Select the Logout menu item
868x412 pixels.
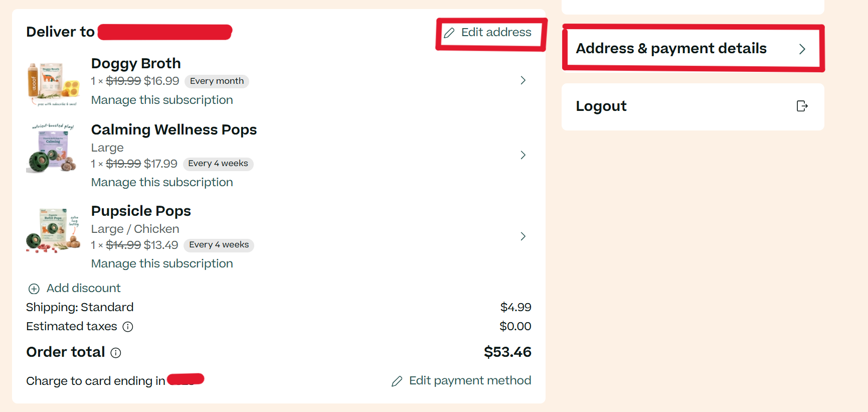[693, 107]
